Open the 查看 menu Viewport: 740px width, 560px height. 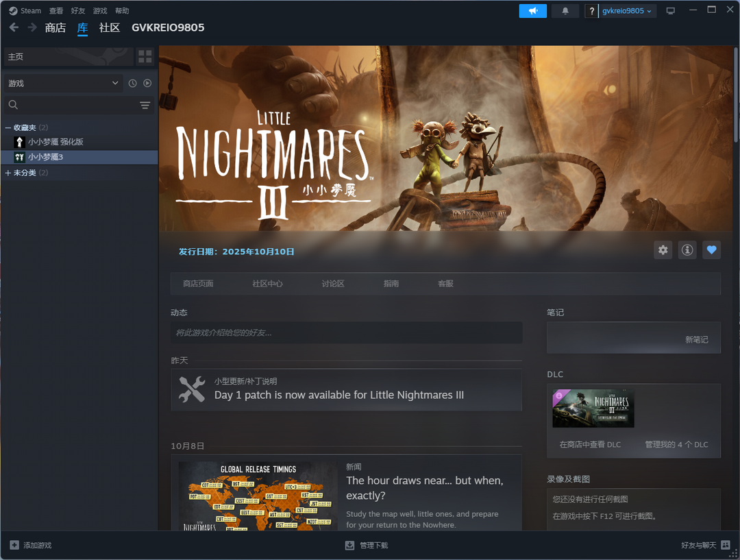(56, 11)
